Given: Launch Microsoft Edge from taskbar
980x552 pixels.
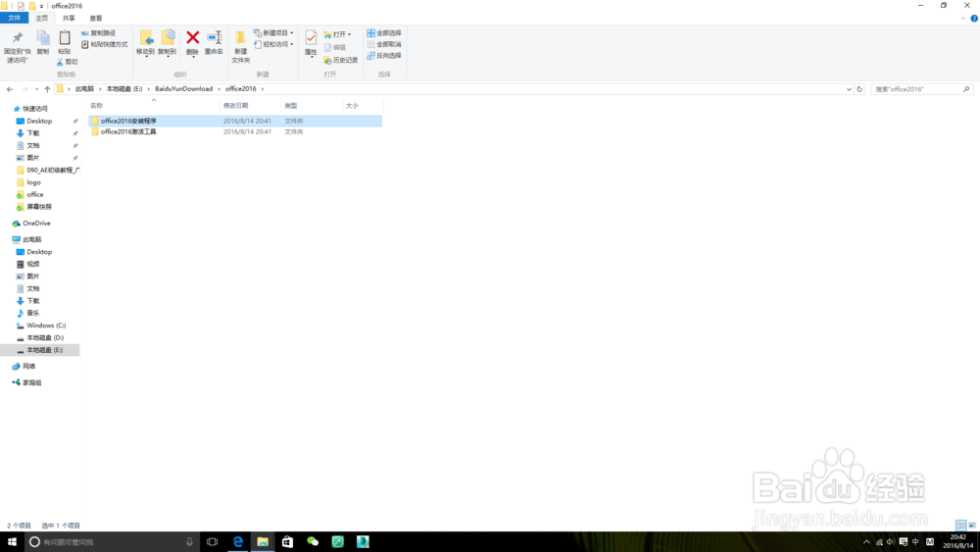Looking at the screenshot, I should (x=237, y=542).
